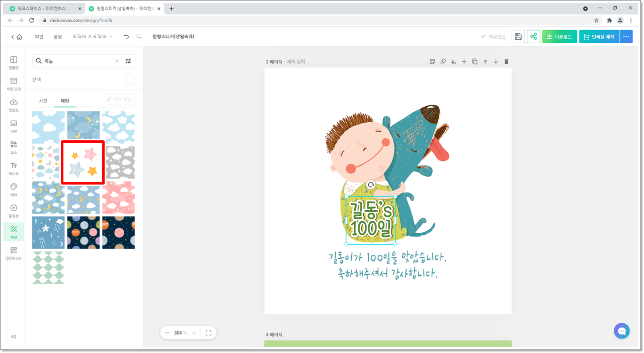Image resolution: width=644 pixels, height=353 pixels.
Task: Open the QR/바코드 panel
Action: 14,252
